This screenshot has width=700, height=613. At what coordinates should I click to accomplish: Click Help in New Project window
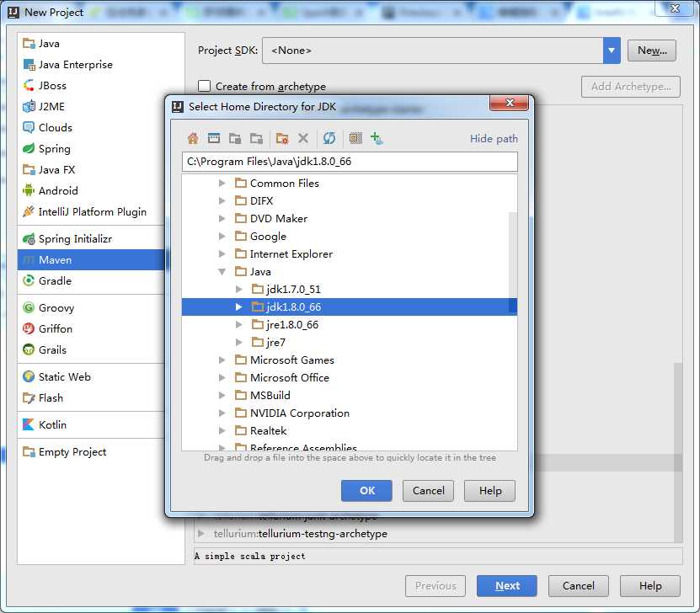650,586
